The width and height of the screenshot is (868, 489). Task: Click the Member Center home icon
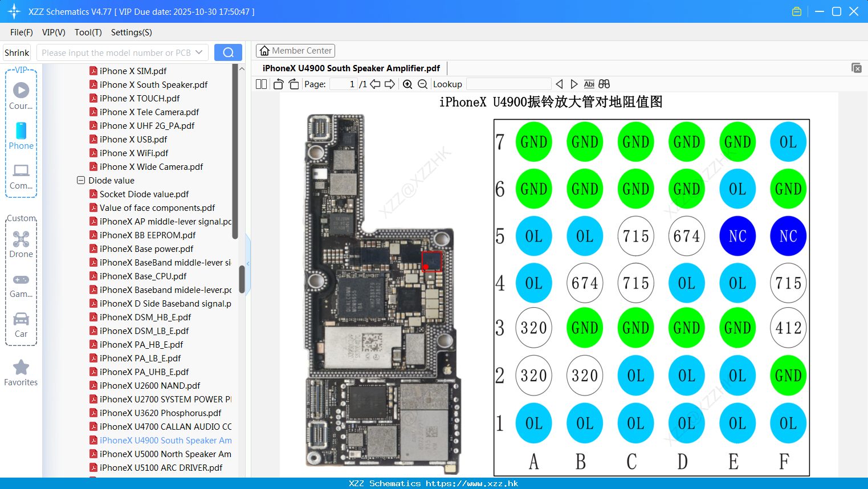pos(264,51)
